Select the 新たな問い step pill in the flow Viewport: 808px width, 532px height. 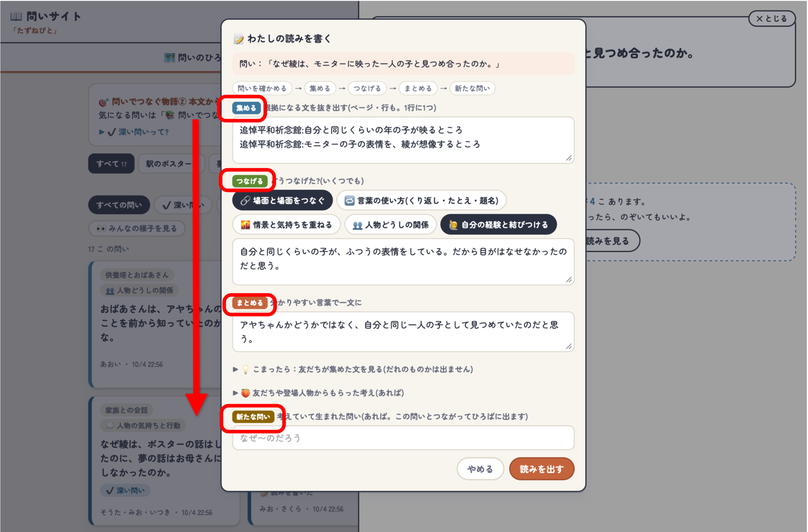point(472,88)
